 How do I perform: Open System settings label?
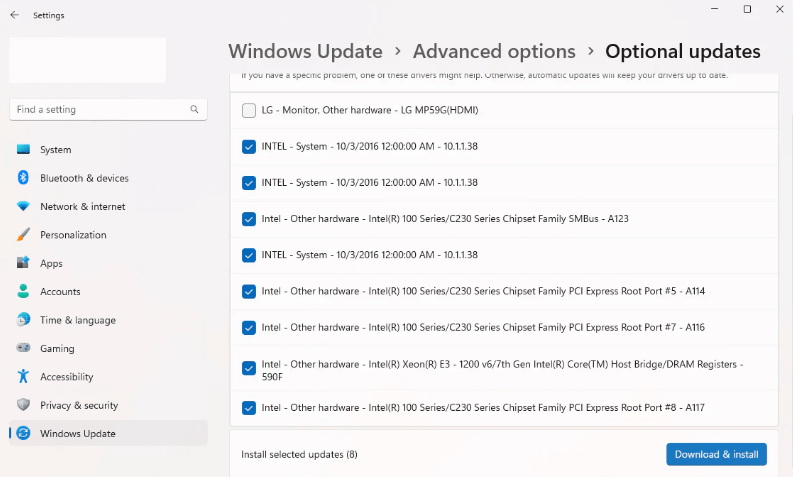click(x=56, y=150)
